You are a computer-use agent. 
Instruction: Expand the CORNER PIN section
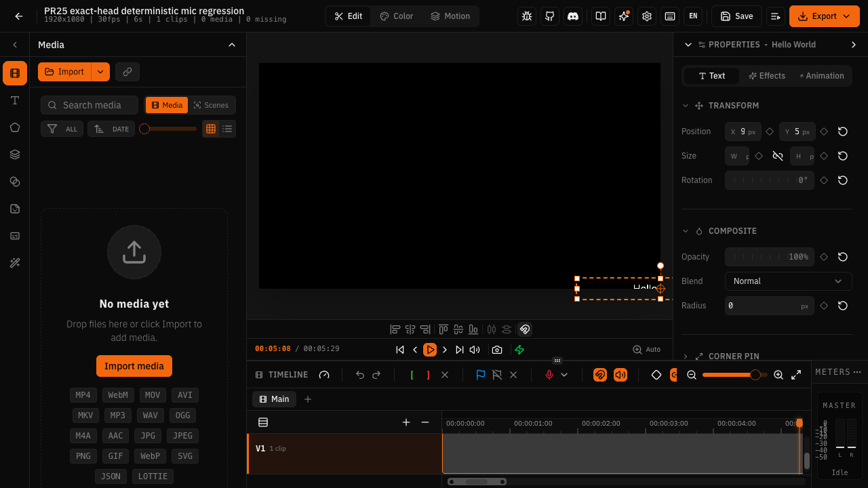[686, 357]
